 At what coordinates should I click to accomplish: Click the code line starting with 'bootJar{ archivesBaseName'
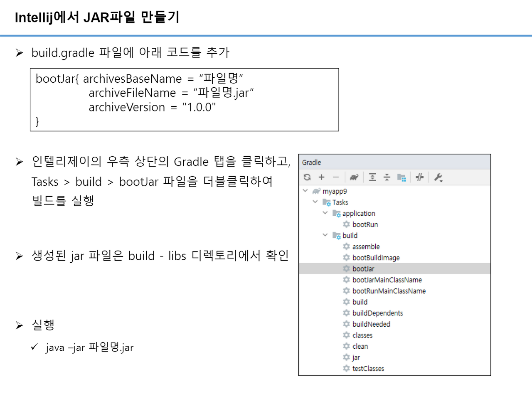coord(139,79)
